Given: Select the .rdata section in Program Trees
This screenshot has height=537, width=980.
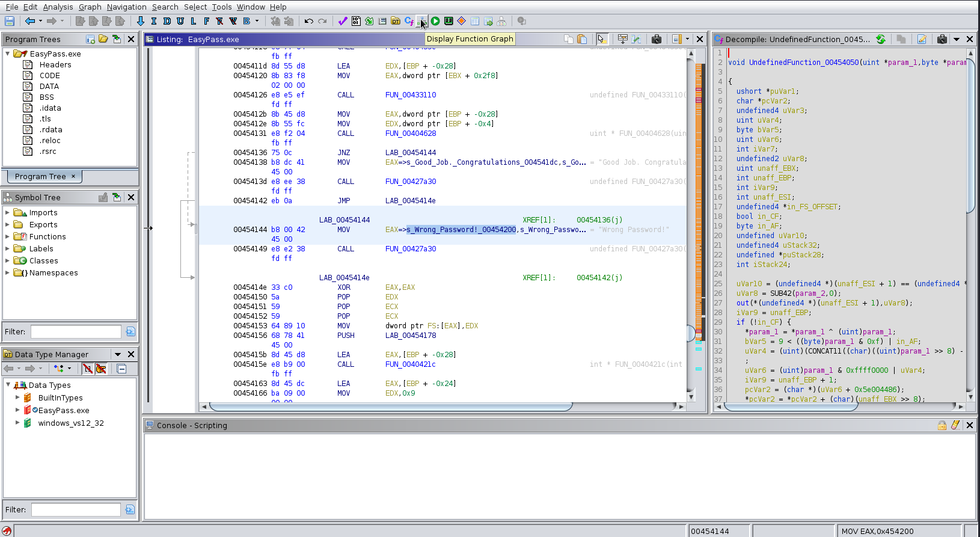Looking at the screenshot, I should 51,129.
